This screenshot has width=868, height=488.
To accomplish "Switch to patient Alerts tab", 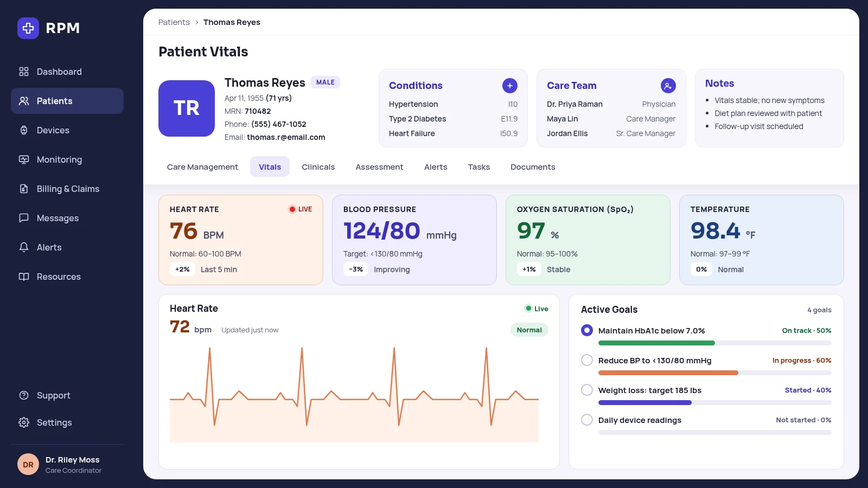I will point(436,167).
